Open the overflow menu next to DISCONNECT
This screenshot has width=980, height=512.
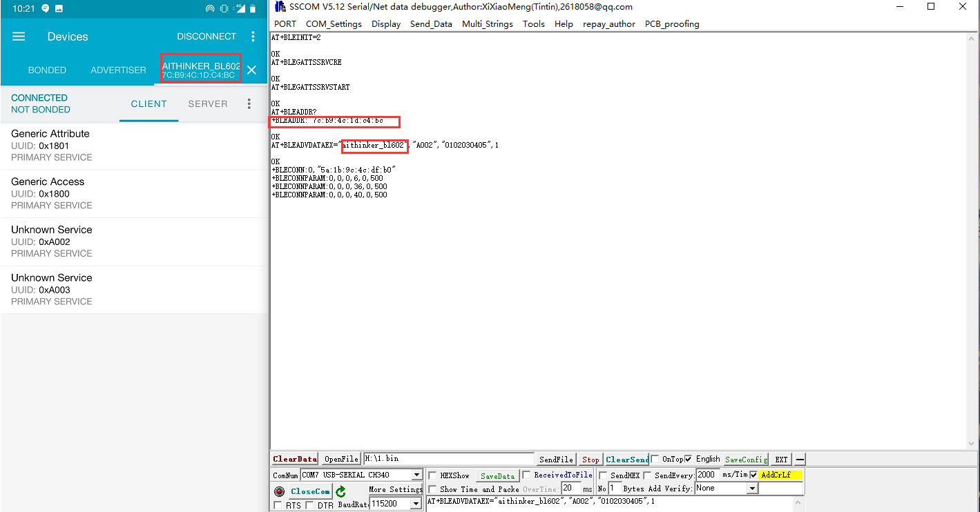[253, 37]
